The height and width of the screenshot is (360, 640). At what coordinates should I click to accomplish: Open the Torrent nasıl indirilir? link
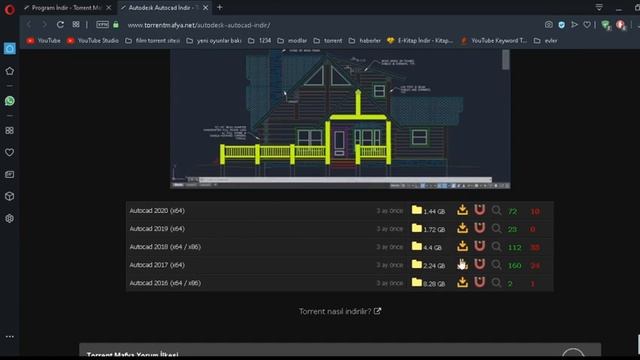pos(340,311)
